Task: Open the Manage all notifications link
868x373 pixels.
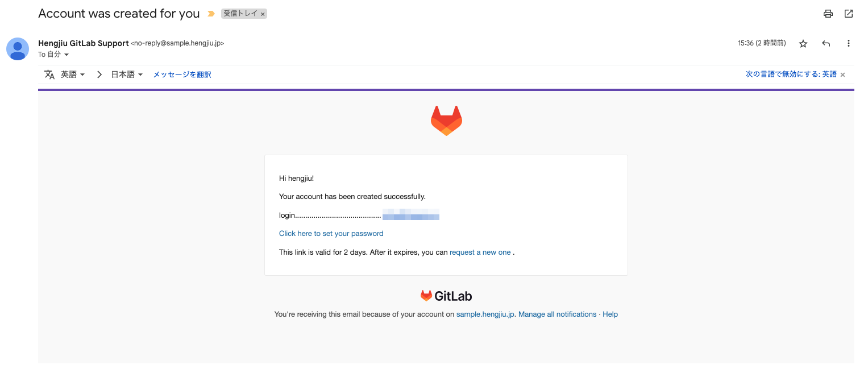Action: (x=557, y=314)
